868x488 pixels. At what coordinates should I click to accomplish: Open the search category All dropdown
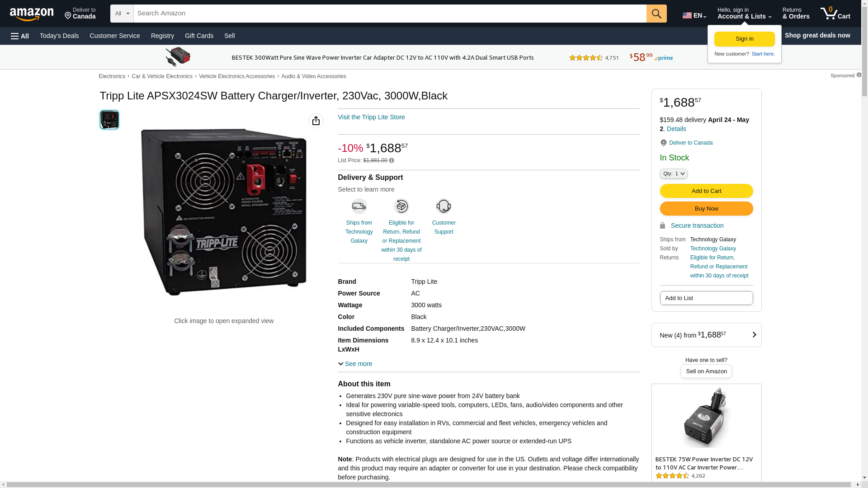pos(122,14)
